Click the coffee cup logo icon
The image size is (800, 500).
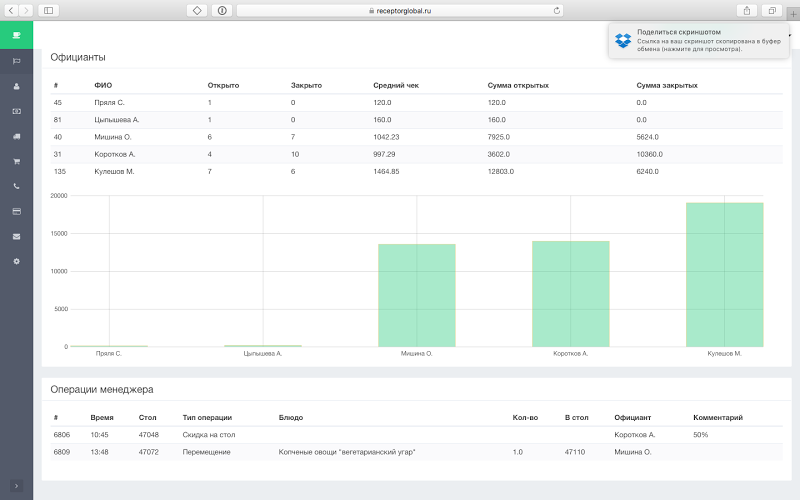click(x=16, y=35)
